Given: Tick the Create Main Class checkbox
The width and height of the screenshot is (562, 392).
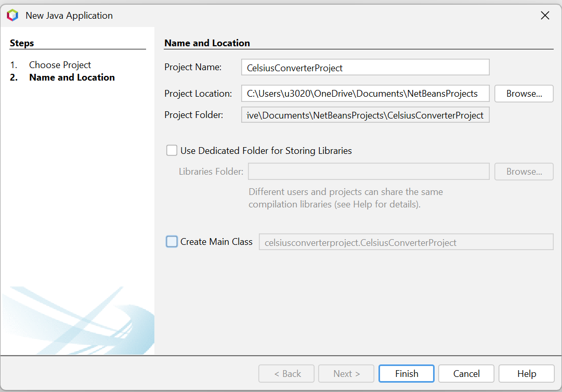Looking at the screenshot, I should tap(172, 242).
